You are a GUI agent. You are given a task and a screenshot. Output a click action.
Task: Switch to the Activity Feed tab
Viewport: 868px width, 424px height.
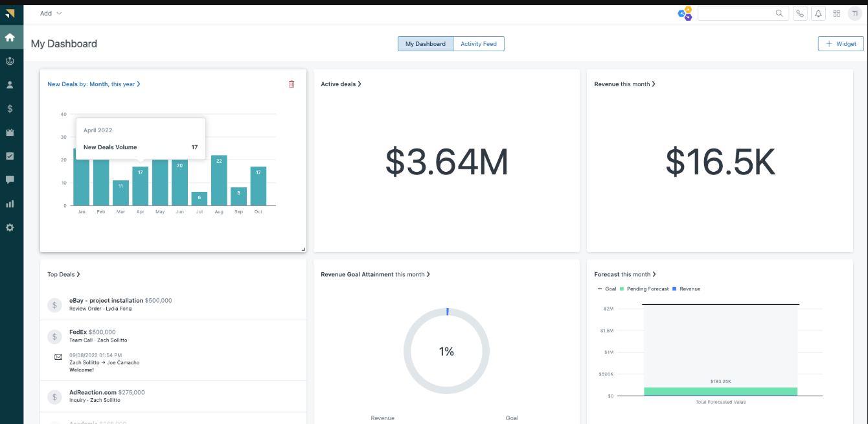pyautogui.click(x=478, y=44)
